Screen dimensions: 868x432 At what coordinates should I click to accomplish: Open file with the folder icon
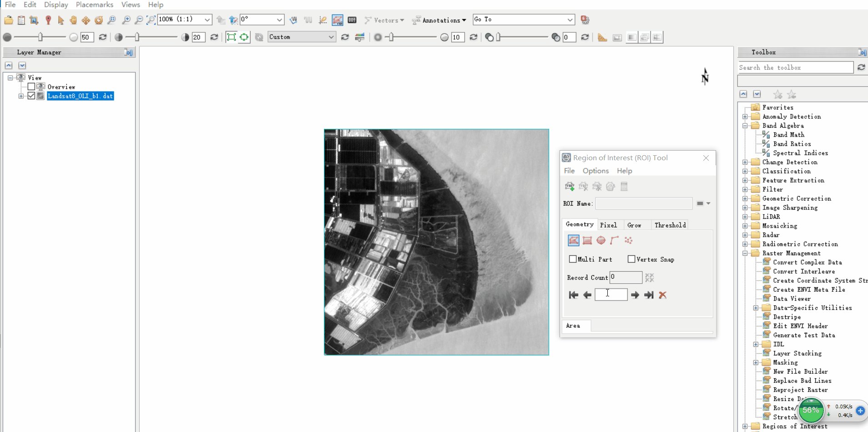pos(8,20)
